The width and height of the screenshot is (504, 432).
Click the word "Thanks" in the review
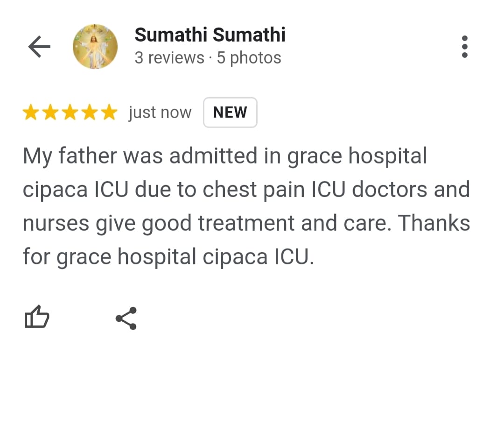434,223
